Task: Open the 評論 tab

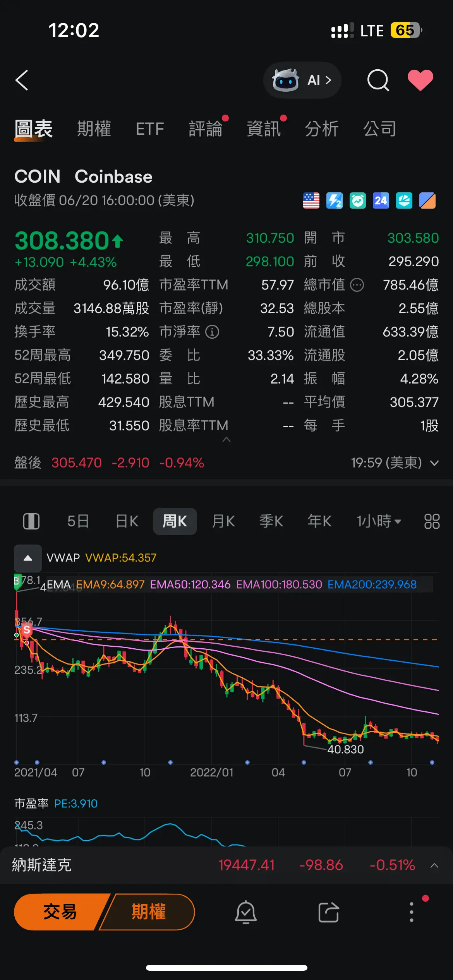Action: click(206, 129)
